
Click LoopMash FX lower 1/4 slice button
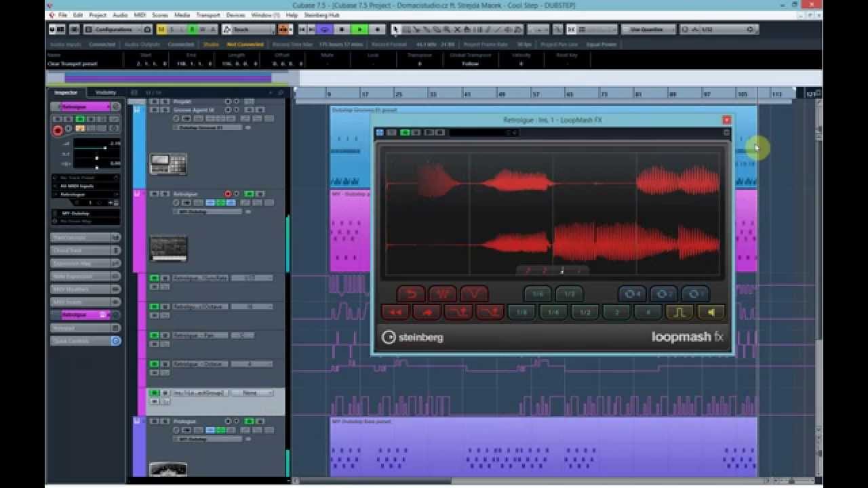pyautogui.click(x=553, y=312)
